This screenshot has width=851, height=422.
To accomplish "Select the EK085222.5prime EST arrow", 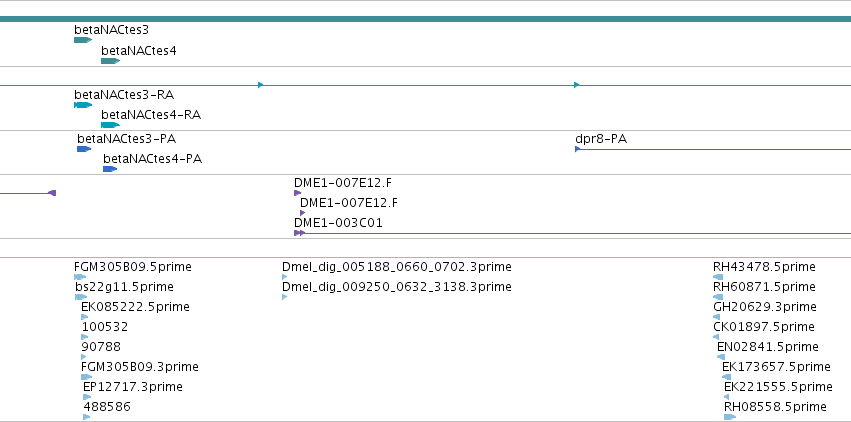I will click(84, 317).
